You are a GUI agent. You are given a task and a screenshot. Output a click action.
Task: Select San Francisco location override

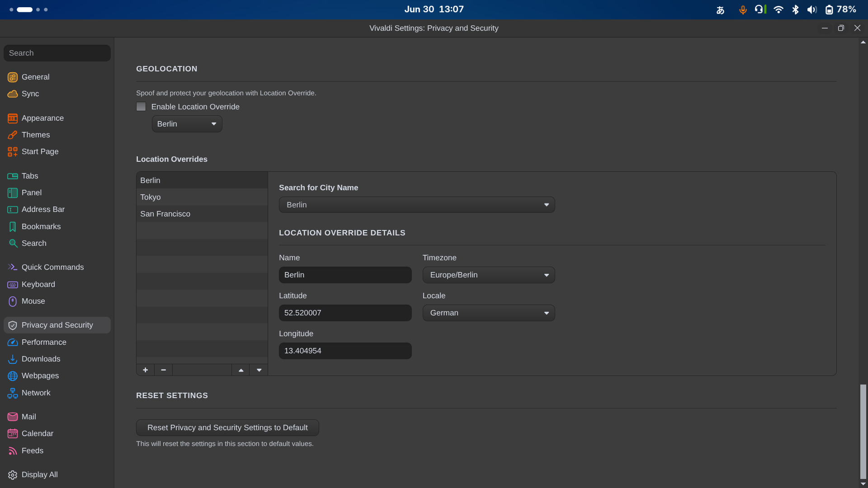tap(202, 214)
